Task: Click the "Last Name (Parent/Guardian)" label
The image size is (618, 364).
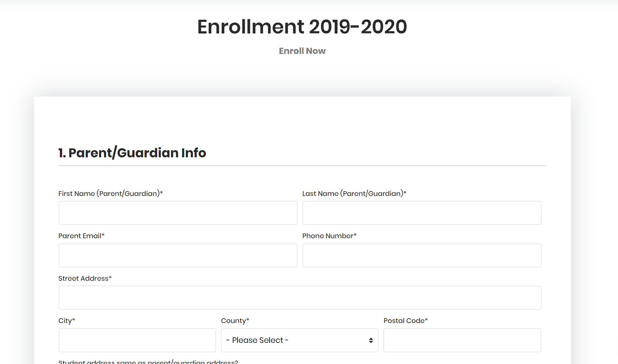Action: tap(354, 194)
